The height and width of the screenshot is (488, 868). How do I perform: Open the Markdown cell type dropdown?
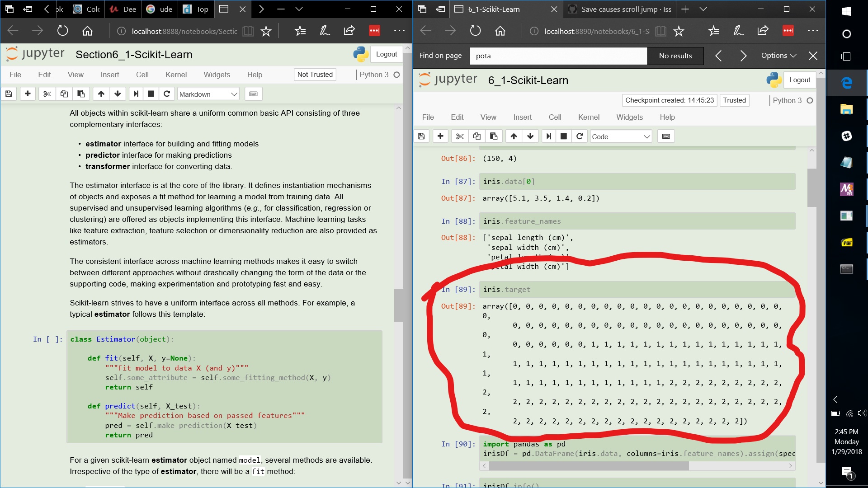coord(208,94)
